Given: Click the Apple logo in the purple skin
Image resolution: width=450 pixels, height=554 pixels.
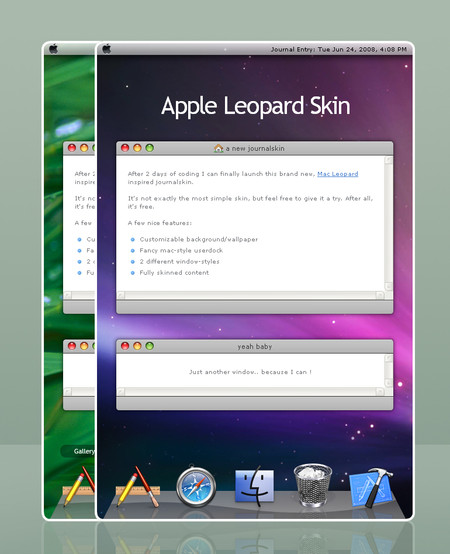Looking at the screenshot, I should 107,49.
